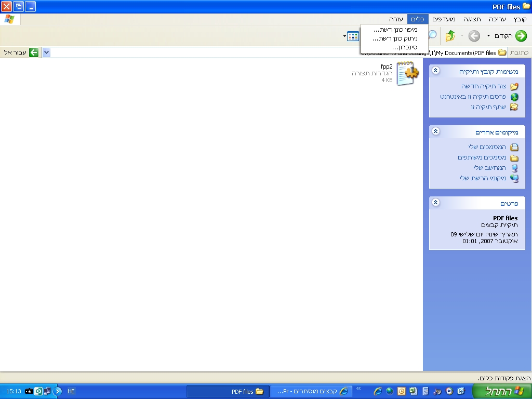Screen dimensions: 532x399
Task: Click the globe icon in quick launch
Action: pyautogui.click(x=390, y=391)
